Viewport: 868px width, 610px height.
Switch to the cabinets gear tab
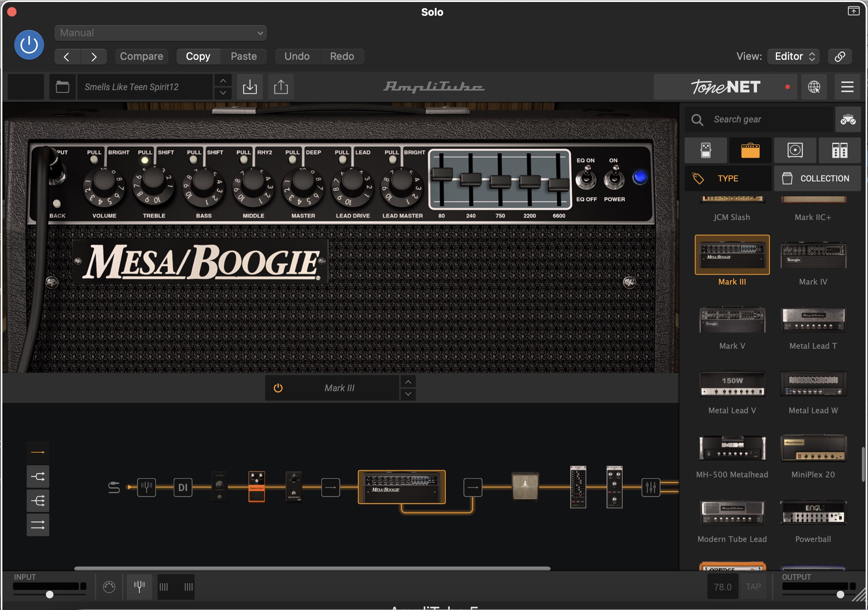795,150
